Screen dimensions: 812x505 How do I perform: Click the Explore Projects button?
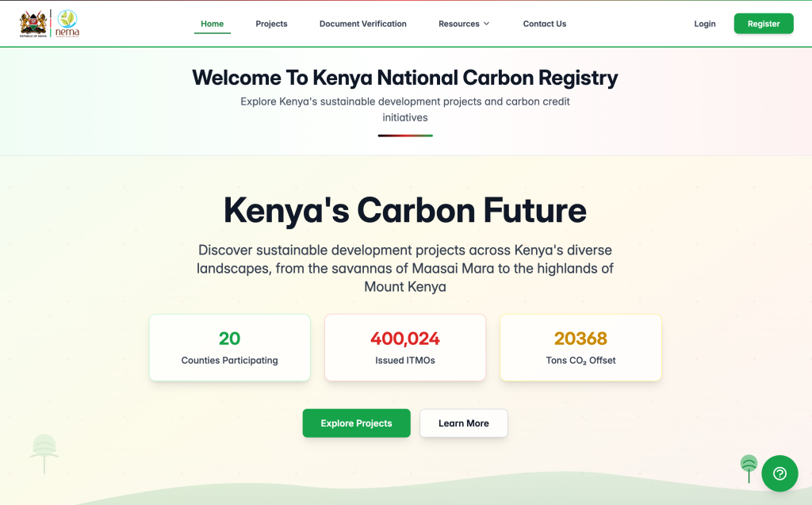click(x=356, y=423)
